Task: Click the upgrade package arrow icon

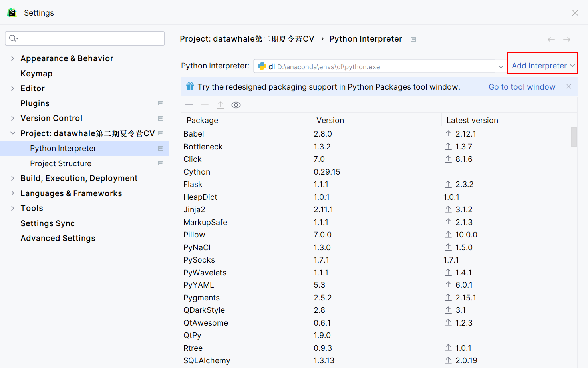Action: coord(220,105)
